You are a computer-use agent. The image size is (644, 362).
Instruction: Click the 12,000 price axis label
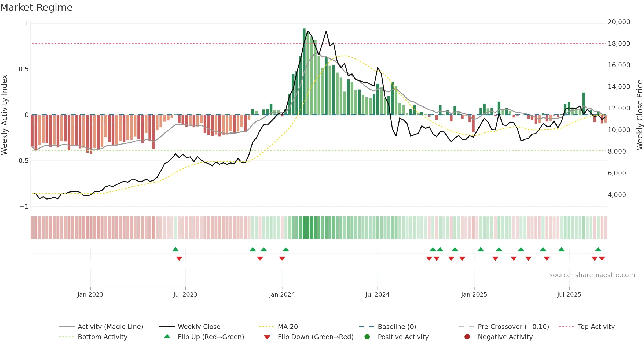(619, 108)
